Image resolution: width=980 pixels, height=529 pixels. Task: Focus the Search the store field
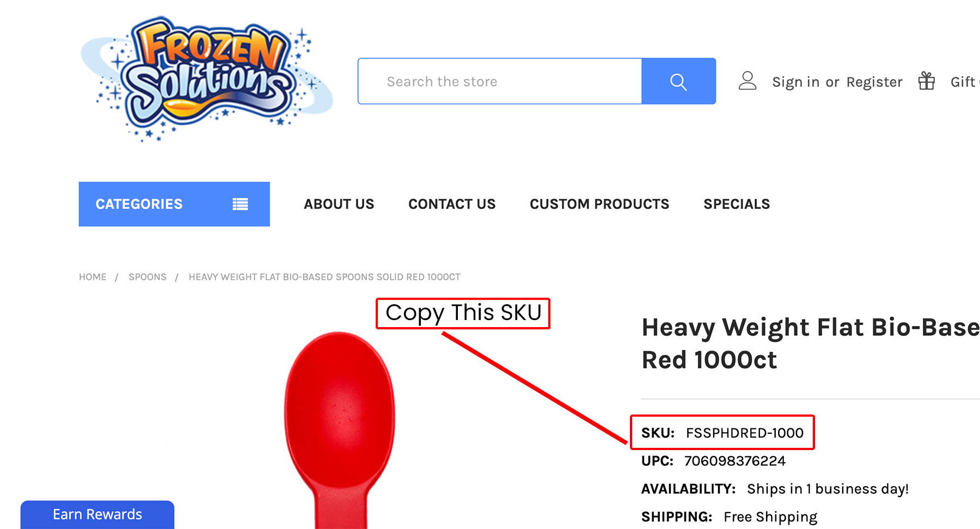tap(500, 82)
